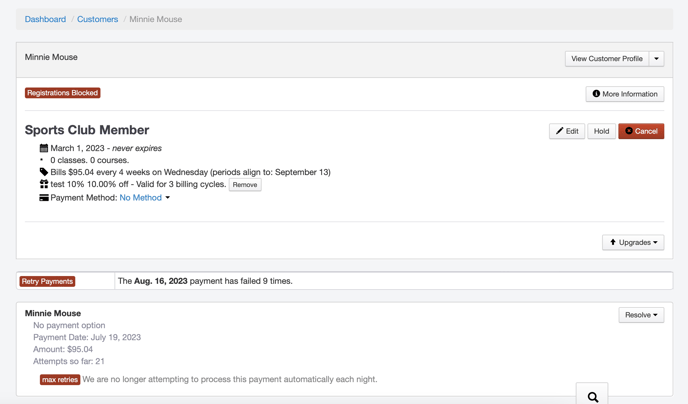688x404 pixels.
Task: Click the up-arrow icon in Upgrades
Action: coord(613,242)
